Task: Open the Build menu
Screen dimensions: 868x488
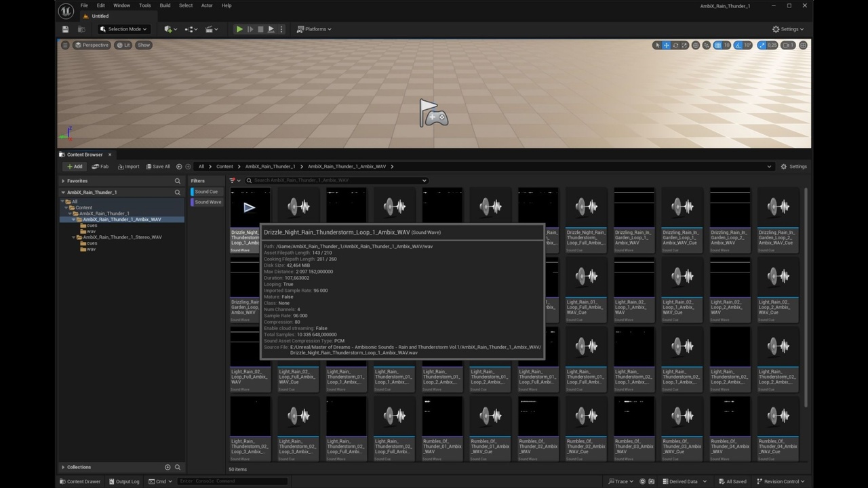Action: (x=165, y=5)
